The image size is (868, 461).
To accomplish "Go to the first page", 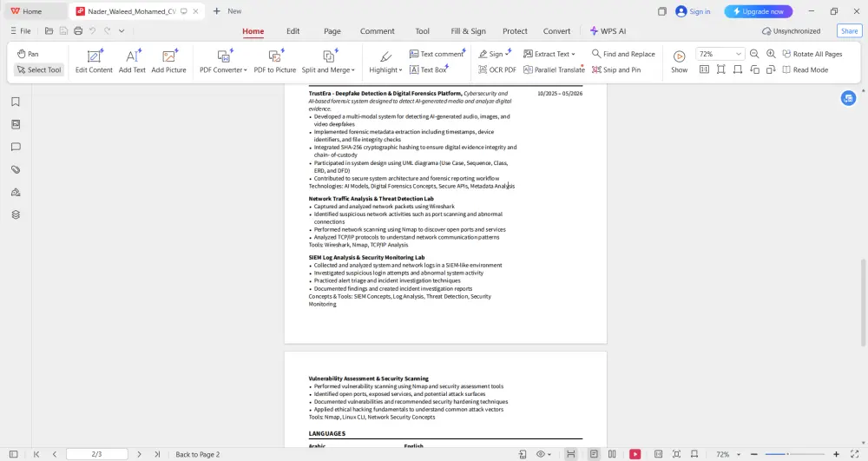I will [36, 454].
